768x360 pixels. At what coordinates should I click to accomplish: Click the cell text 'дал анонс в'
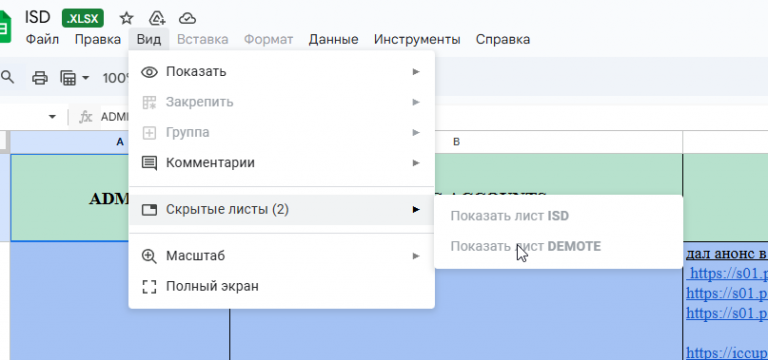(727, 254)
